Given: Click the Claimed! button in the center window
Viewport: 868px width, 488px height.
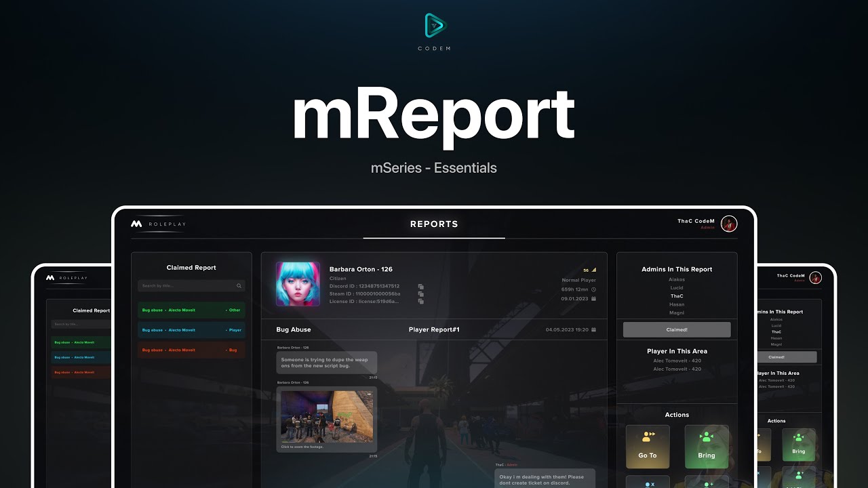Looking at the screenshot, I should click(677, 329).
